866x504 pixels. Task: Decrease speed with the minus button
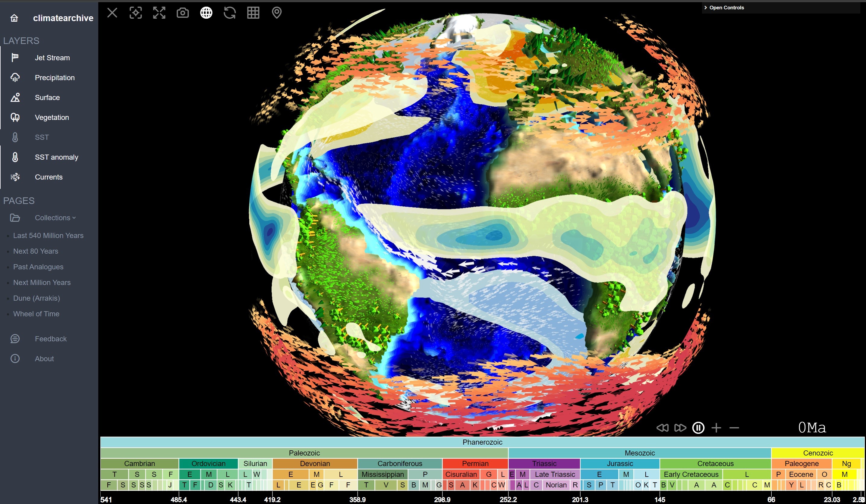coord(734,428)
